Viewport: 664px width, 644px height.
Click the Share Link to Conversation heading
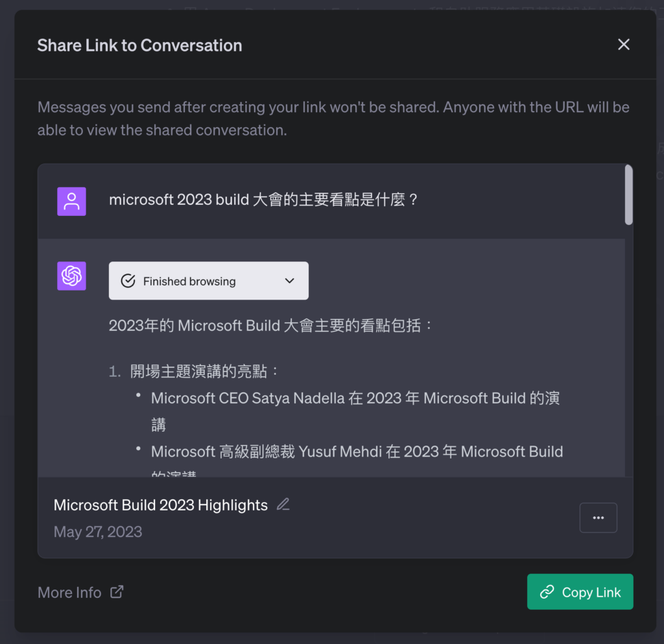pos(140,45)
